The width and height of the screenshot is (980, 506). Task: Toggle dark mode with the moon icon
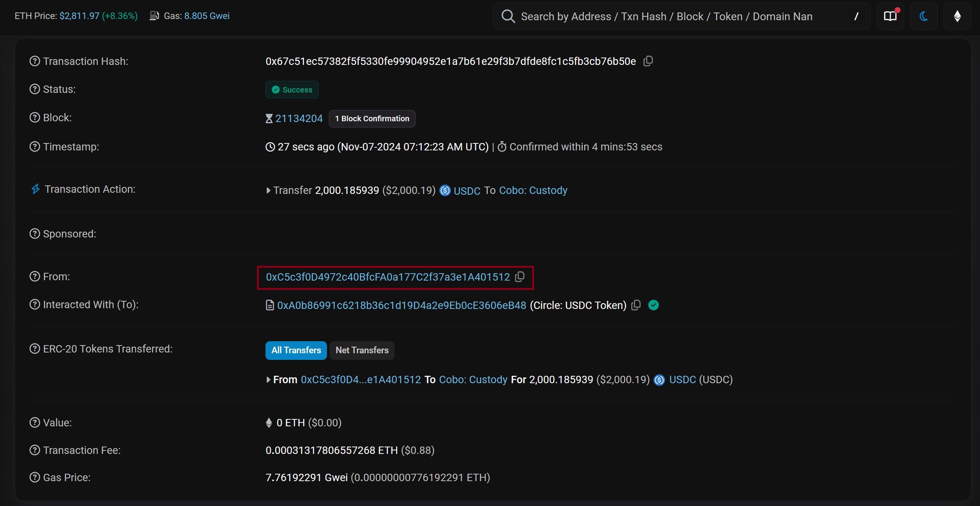(924, 16)
